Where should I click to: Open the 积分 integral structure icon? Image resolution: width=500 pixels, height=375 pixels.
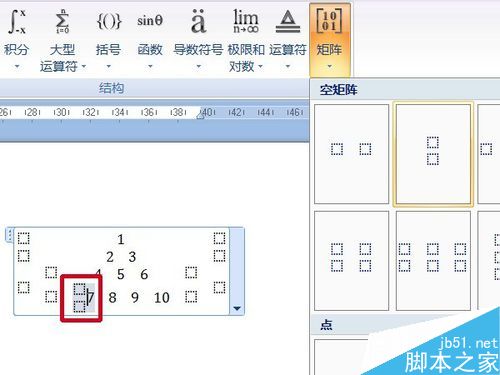[17, 21]
